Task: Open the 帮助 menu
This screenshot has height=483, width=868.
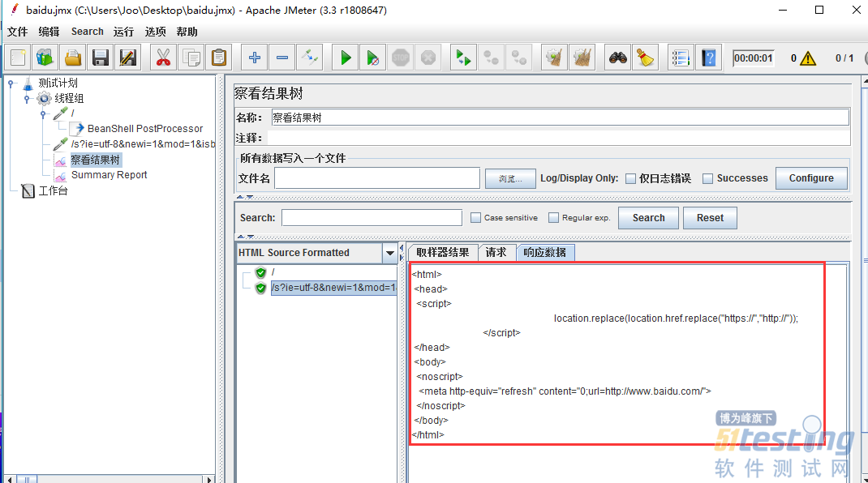Action: click(x=187, y=32)
